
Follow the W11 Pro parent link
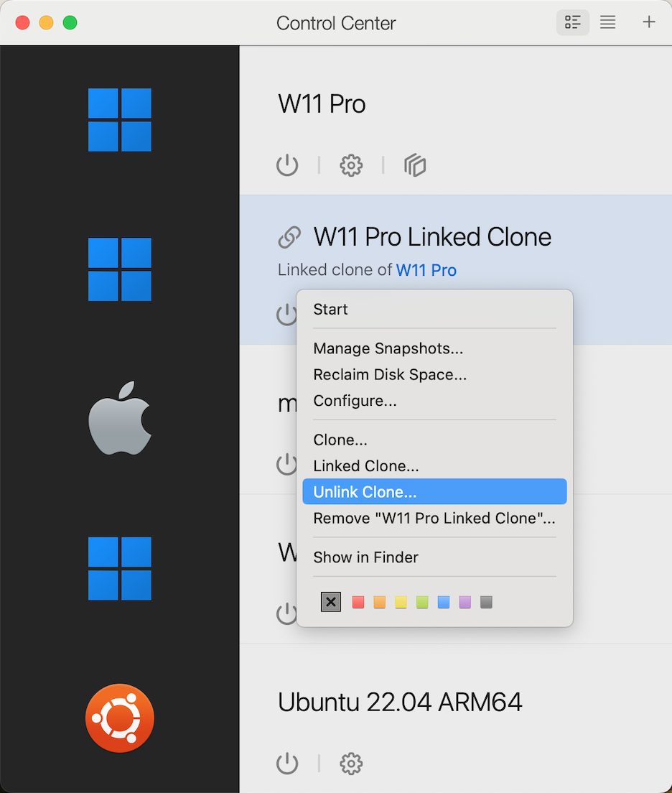(426, 270)
